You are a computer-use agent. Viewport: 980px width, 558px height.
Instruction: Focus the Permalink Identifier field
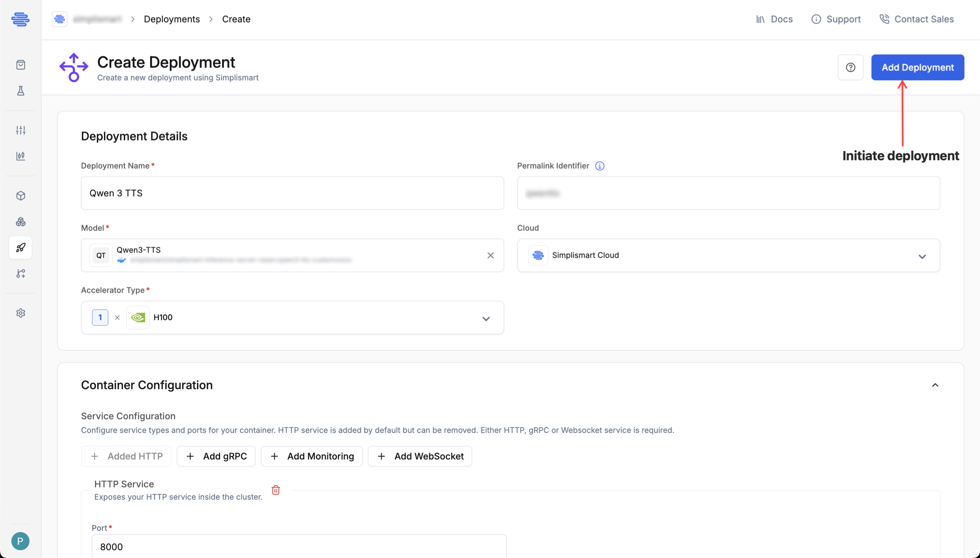(729, 193)
